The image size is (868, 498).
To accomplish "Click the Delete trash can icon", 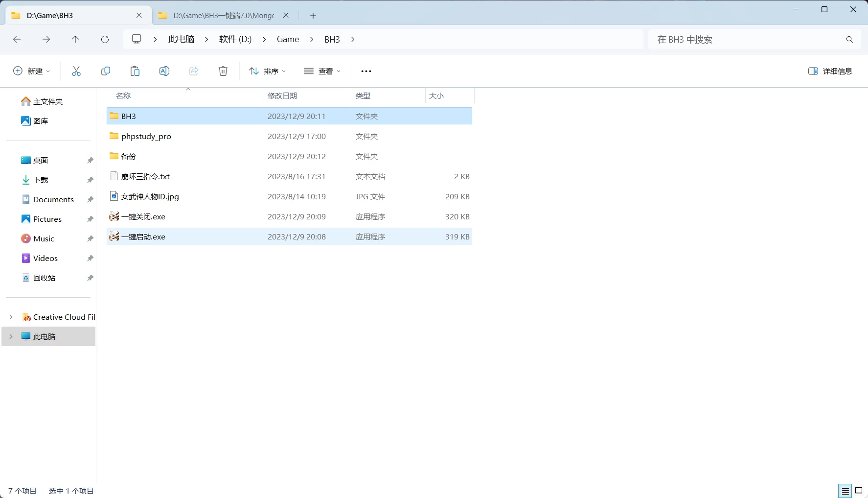I will click(x=223, y=71).
